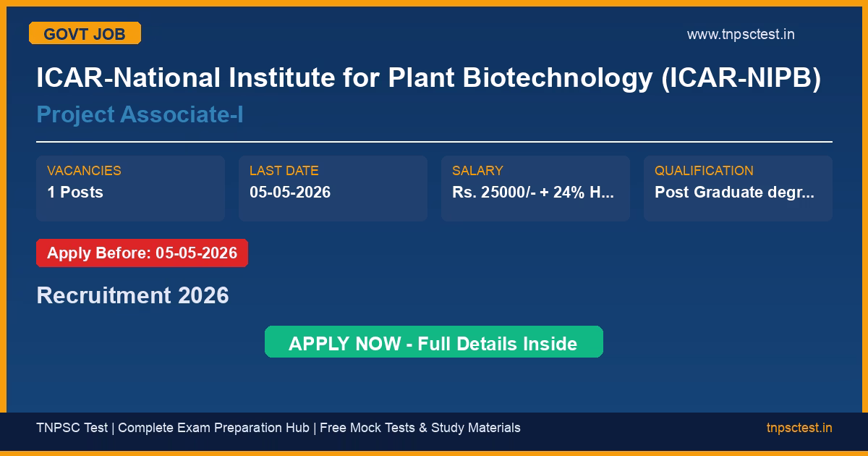
Task: Click the white divider line under the subtitle
Action: [434, 142]
